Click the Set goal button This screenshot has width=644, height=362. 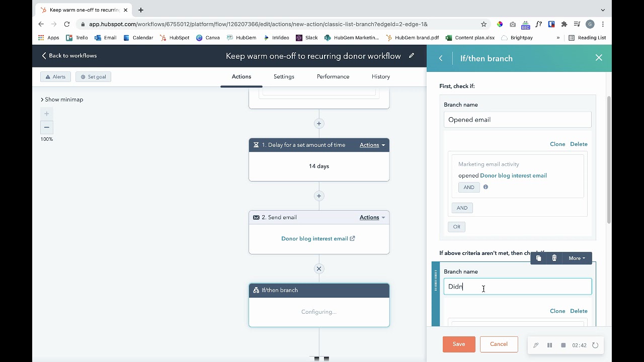pos(93,76)
